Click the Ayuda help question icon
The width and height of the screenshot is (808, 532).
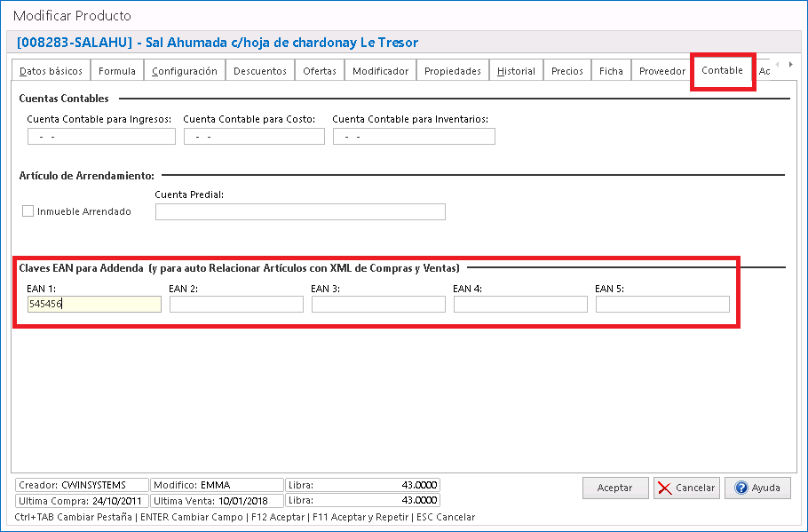pos(740,488)
